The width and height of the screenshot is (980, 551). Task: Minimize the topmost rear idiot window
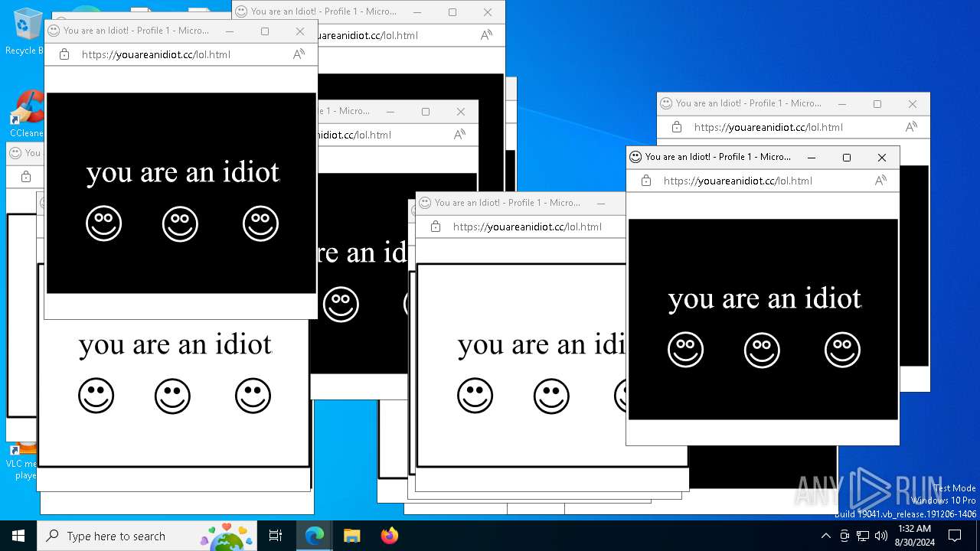point(417,12)
